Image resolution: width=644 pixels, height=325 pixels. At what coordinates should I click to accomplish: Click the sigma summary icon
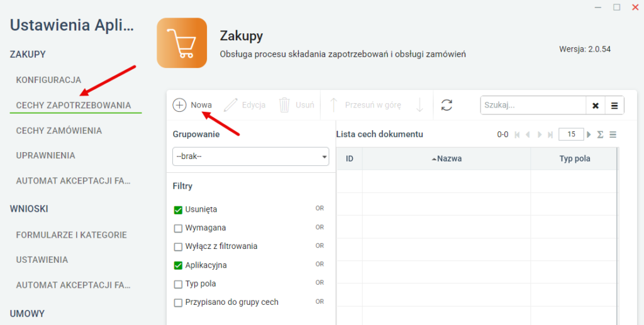pos(600,135)
